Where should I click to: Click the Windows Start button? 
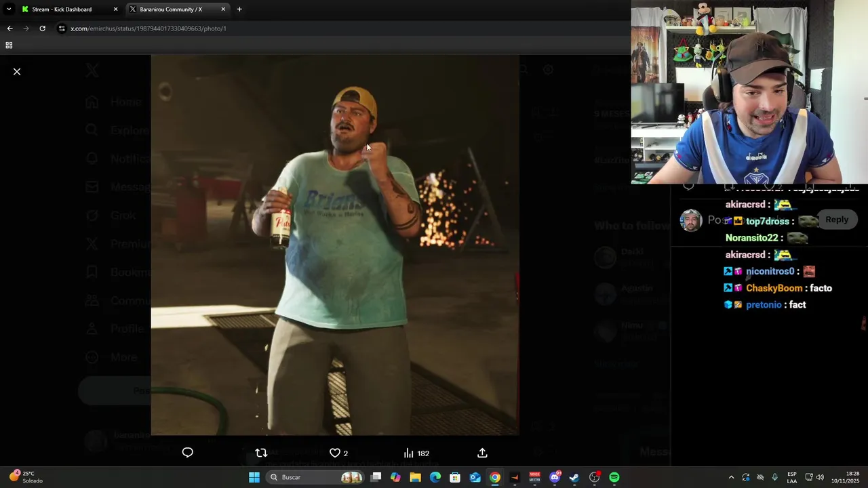coord(254,477)
